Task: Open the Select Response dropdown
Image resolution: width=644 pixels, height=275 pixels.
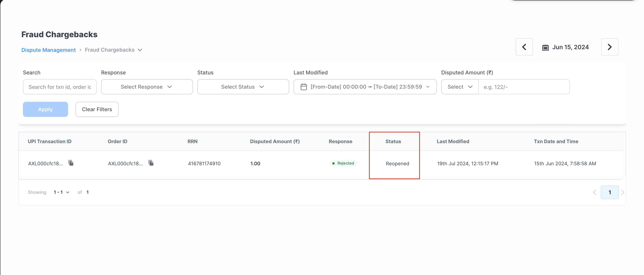Action: pyautogui.click(x=147, y=87)
